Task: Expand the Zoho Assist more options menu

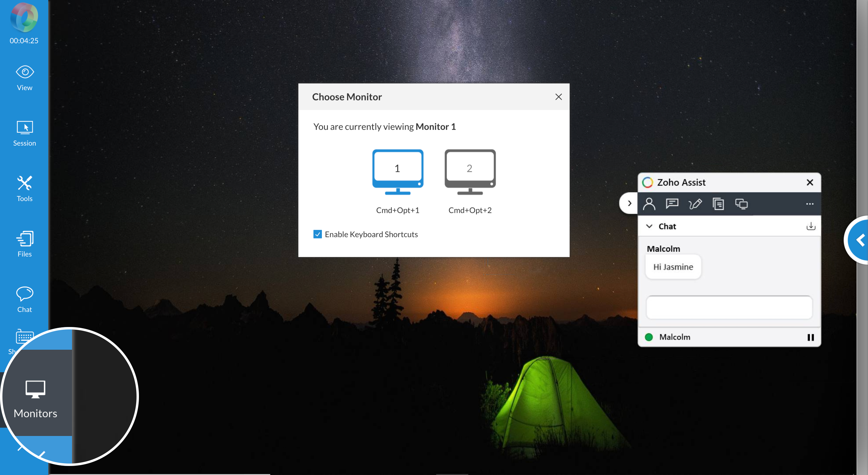Action: 810,204
